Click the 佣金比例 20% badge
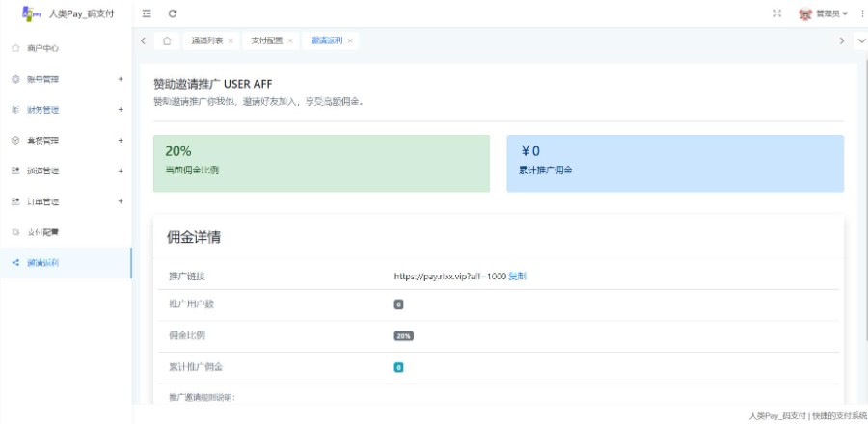Screen dimensions: 868x424 403,336
